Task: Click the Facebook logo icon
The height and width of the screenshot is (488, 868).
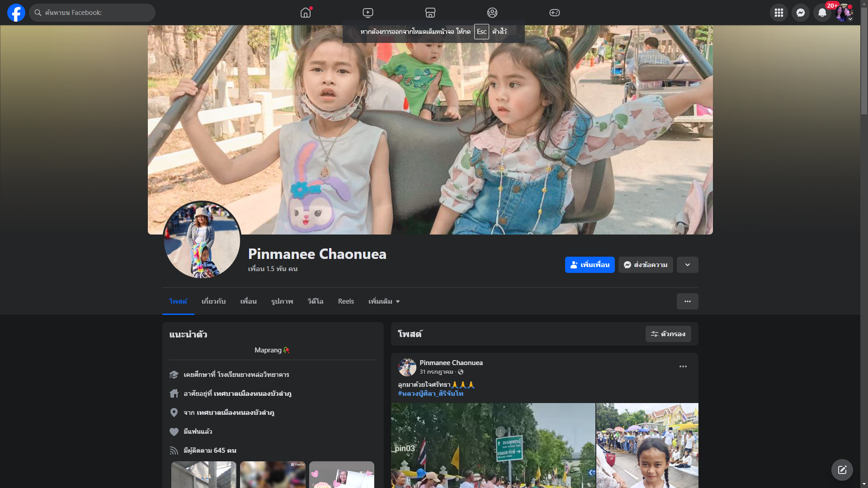Action: (16, 13)
